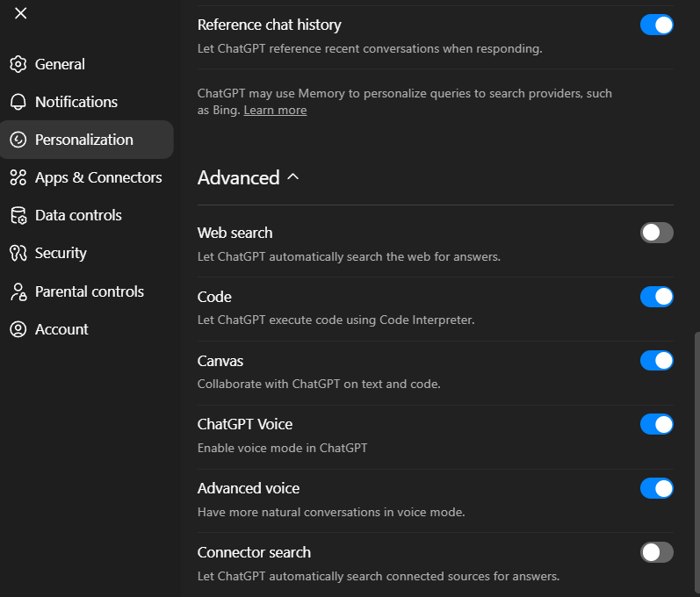
Task: Disable the ChatGPT Voice toggle
Action: coord(657,424)
